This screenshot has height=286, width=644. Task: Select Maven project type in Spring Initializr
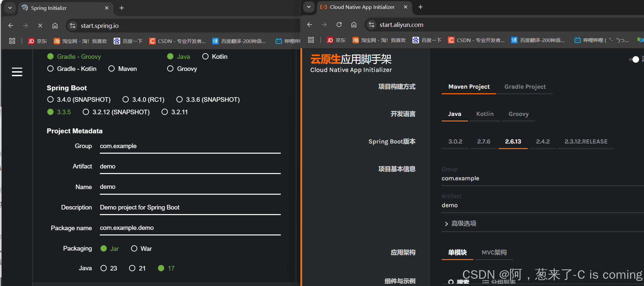point(122,69)
